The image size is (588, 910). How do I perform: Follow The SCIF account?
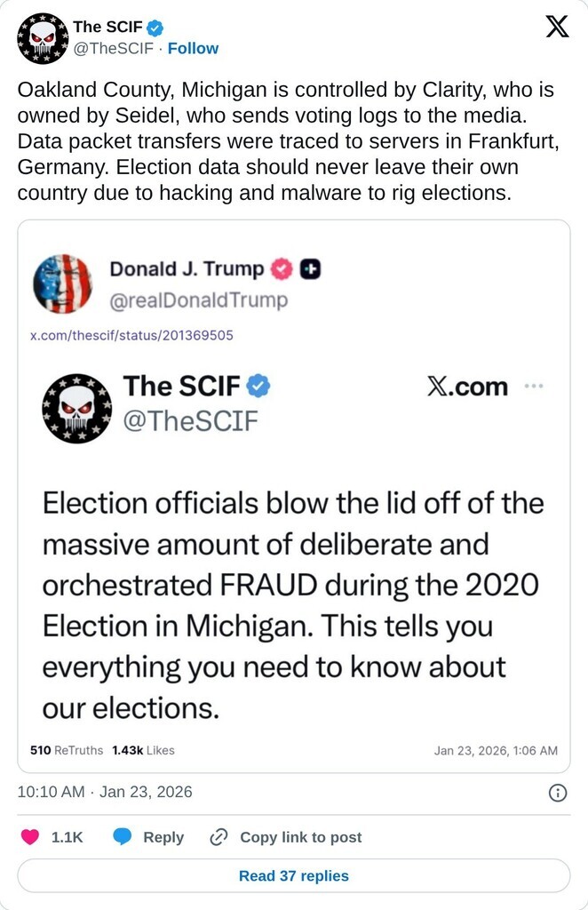(x=193, y=48)
